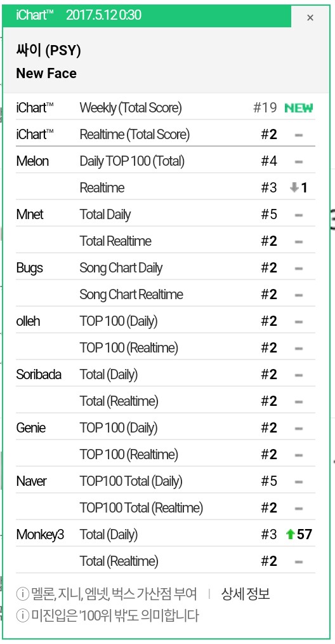Click the green up arrow beside 57
This screenshot has height=644, width=335.
pos(290,534)
